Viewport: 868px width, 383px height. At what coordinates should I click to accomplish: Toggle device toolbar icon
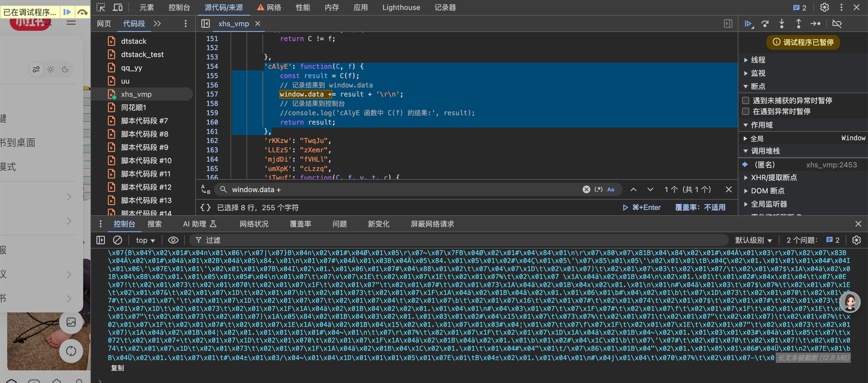(x=118, y=8)
